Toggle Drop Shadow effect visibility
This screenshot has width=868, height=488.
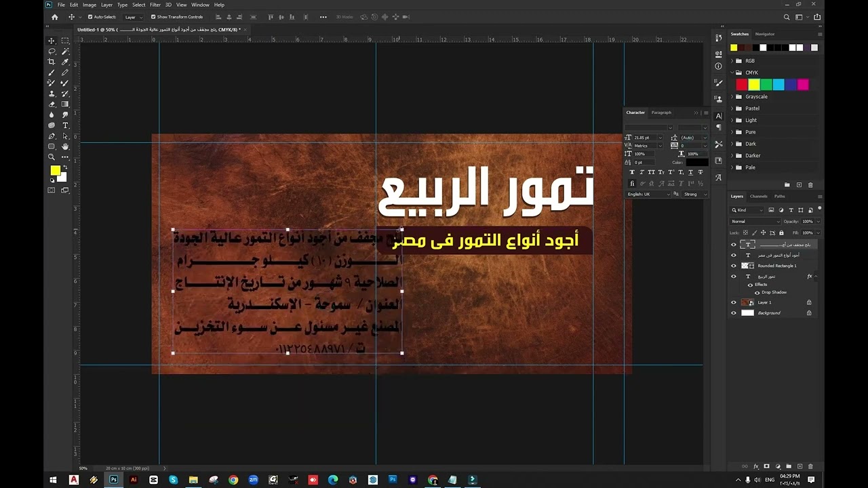pos(757,292)
